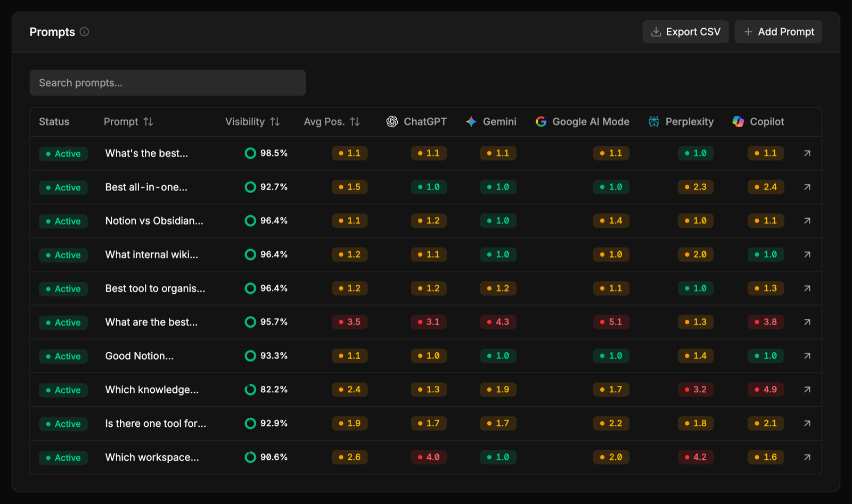Viewport: 852px width, 504px height.
Task: Click the 2.3 Perplexity score badge
Action: (695, 187)
